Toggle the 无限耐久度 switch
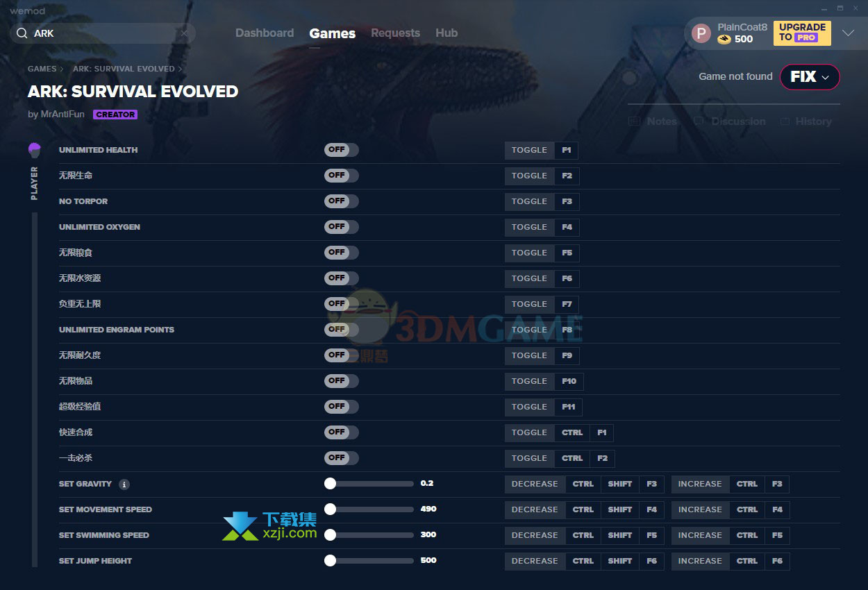This screenshot has height=590, width=868. (x=342, y=355)
